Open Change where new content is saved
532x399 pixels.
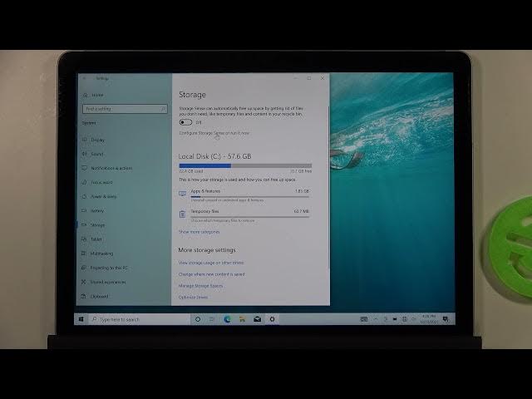tap(211, 274)
